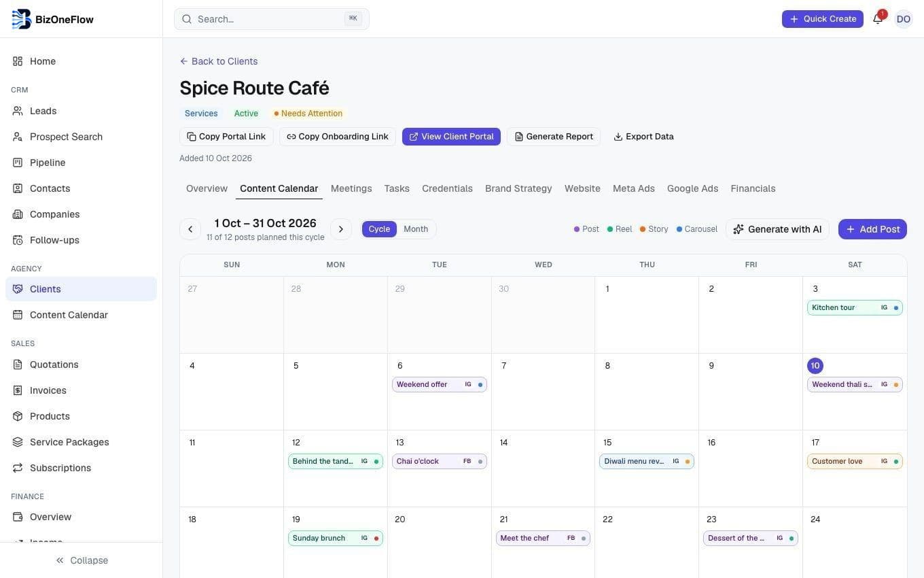Go to Pipeline in the sidebar
924x578 pixels.
tap(81, 163)
